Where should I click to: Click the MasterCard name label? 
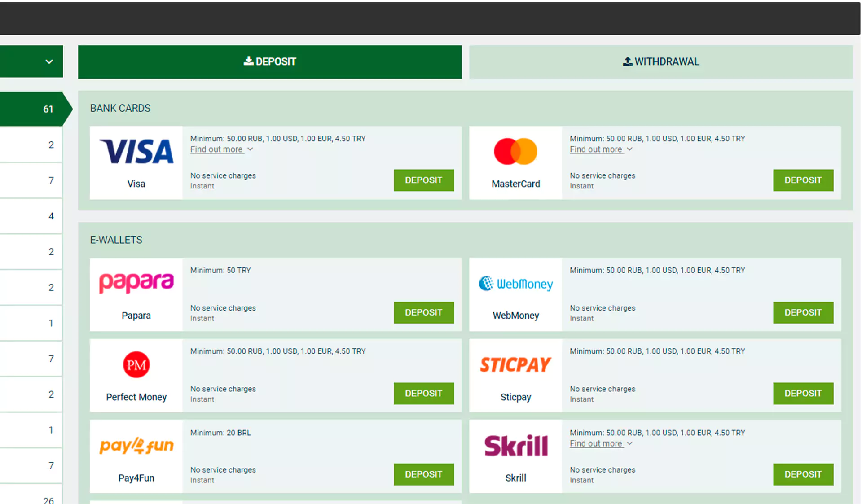tap(515, 184)
